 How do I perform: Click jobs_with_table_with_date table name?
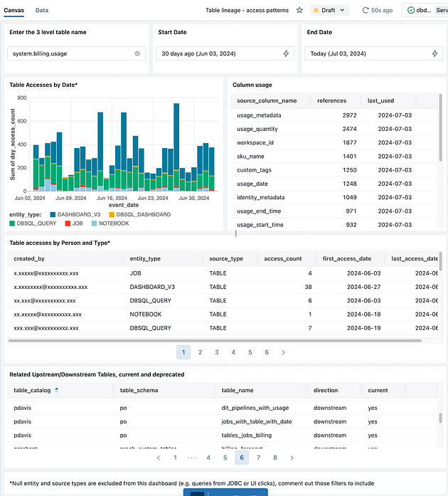(257, 421)
